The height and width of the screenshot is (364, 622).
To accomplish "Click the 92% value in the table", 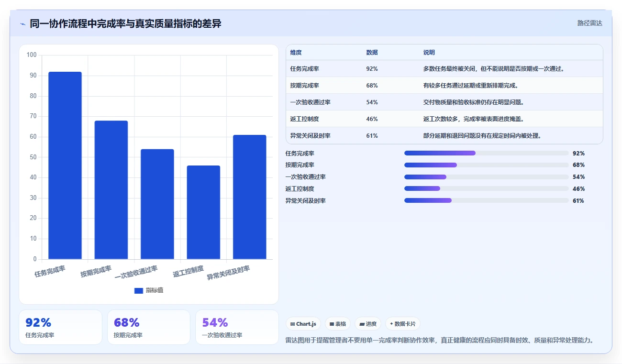I will pyautogui.click(x=372, y=69).
